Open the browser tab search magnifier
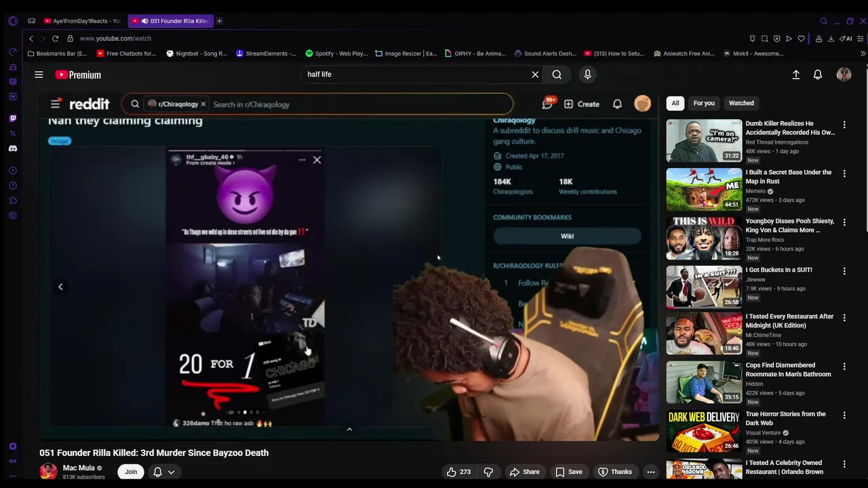 click(x=824, y=21)
